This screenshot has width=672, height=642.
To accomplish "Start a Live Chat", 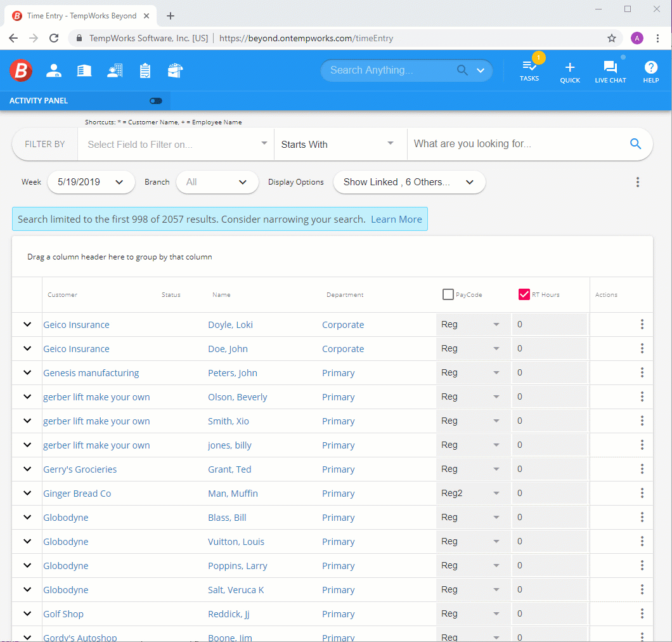I will pos(611,72).
